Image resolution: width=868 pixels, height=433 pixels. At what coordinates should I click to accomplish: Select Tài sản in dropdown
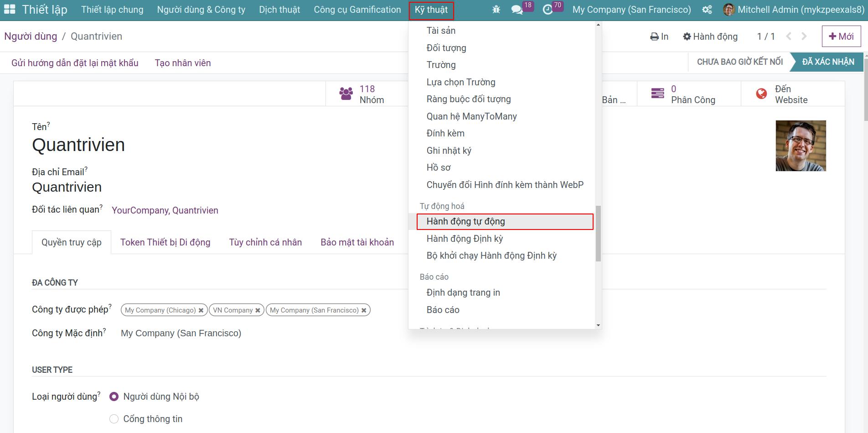[x=441, y=31]
